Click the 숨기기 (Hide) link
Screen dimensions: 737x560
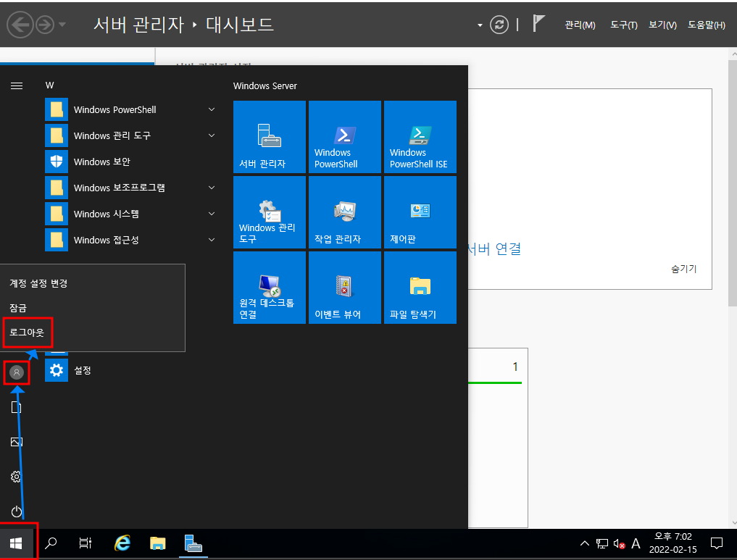click(x=684, y=269)
